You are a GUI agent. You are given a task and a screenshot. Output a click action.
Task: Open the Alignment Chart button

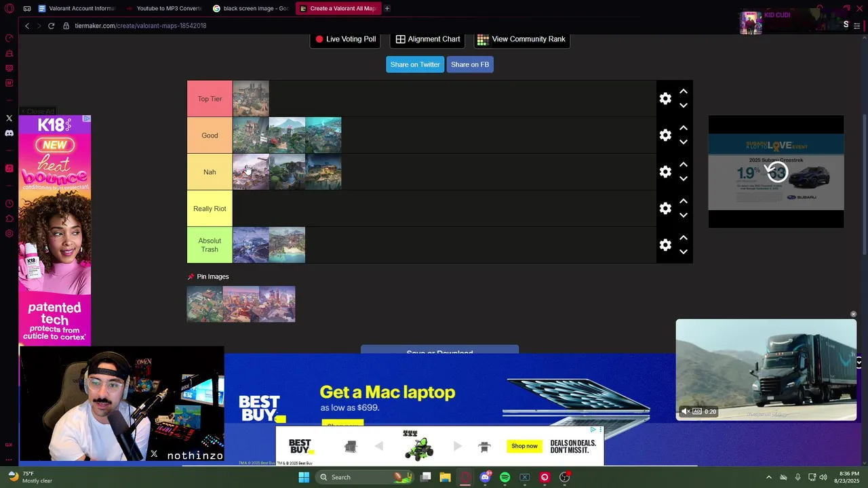coord(428,39)
